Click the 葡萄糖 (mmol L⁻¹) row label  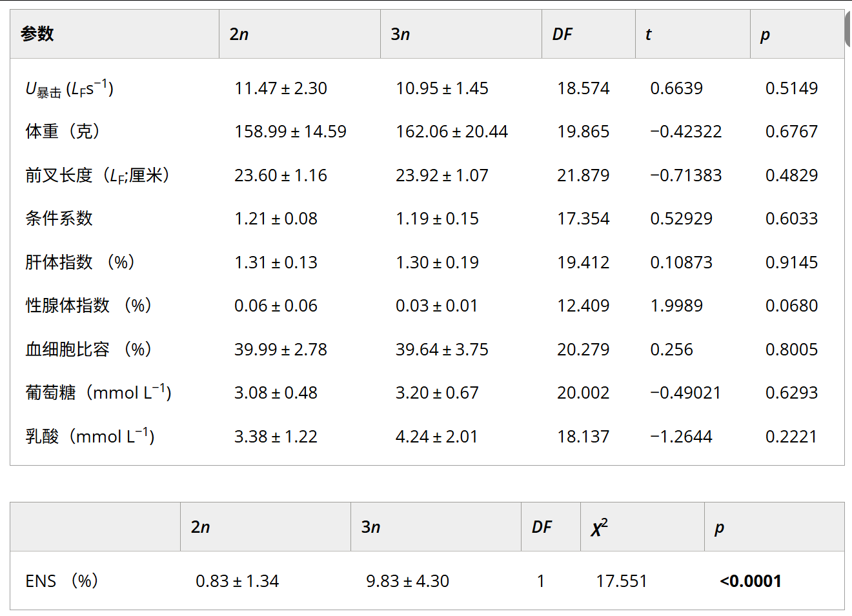[98, 393]
